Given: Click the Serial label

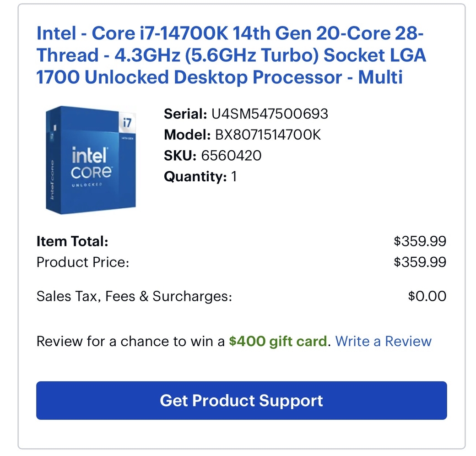Looking at the screenshot, I should coord(185,114).
